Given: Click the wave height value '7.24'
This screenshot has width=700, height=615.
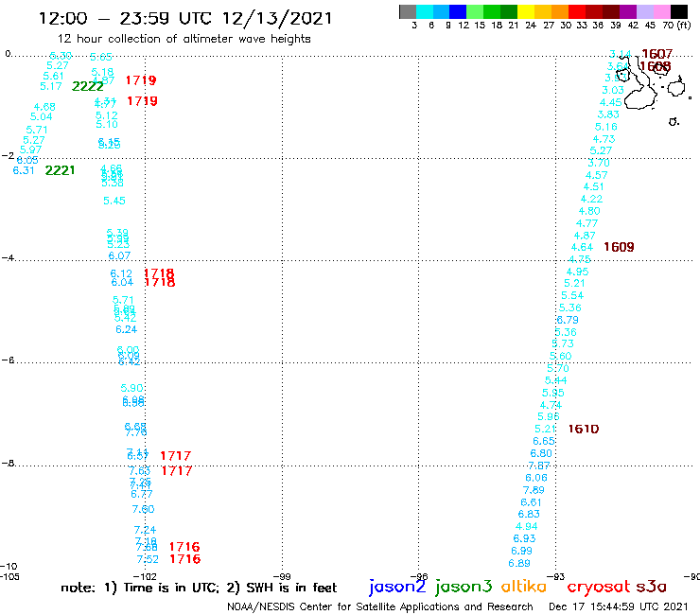Looking at the screenshot, I should point(145,530).
